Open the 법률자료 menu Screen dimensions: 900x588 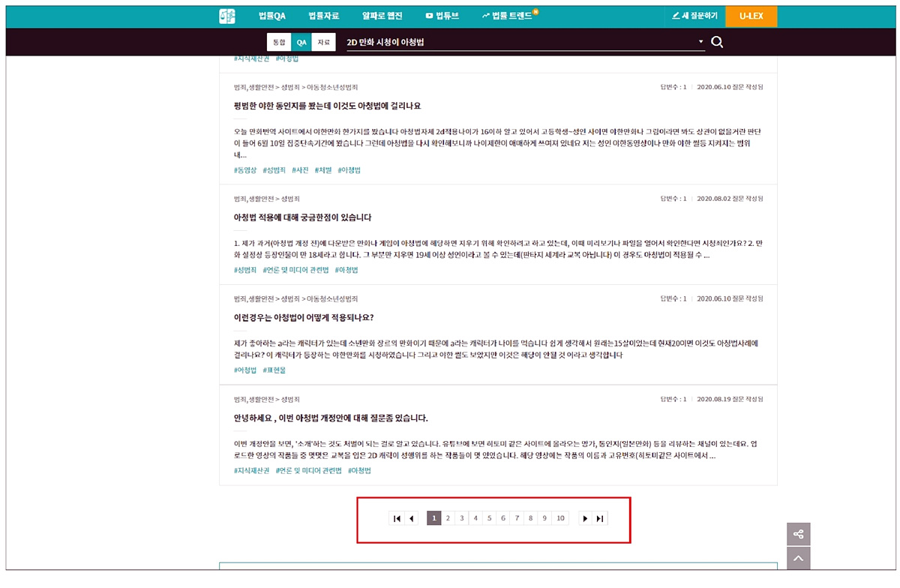323,16
